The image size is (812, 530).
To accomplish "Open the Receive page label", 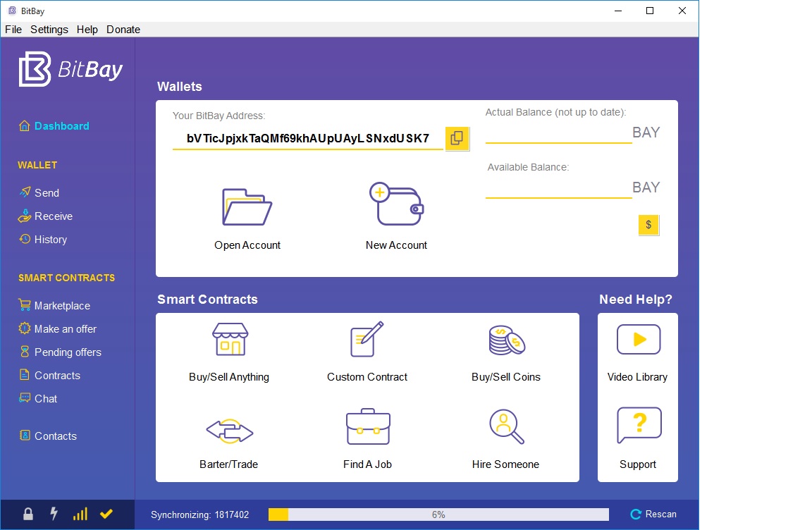I will tap(54, 216).
